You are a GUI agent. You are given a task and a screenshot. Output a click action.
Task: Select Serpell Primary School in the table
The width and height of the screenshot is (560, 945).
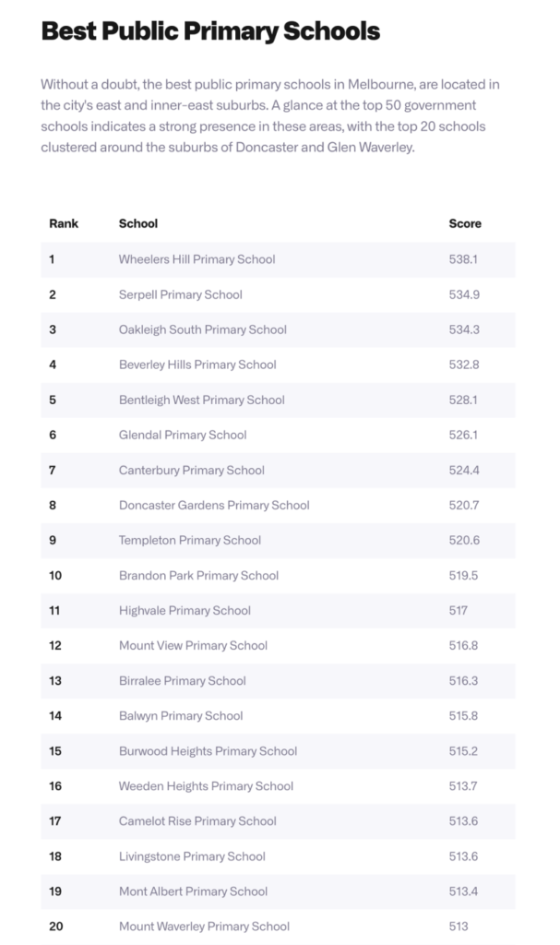click(181, 294)
